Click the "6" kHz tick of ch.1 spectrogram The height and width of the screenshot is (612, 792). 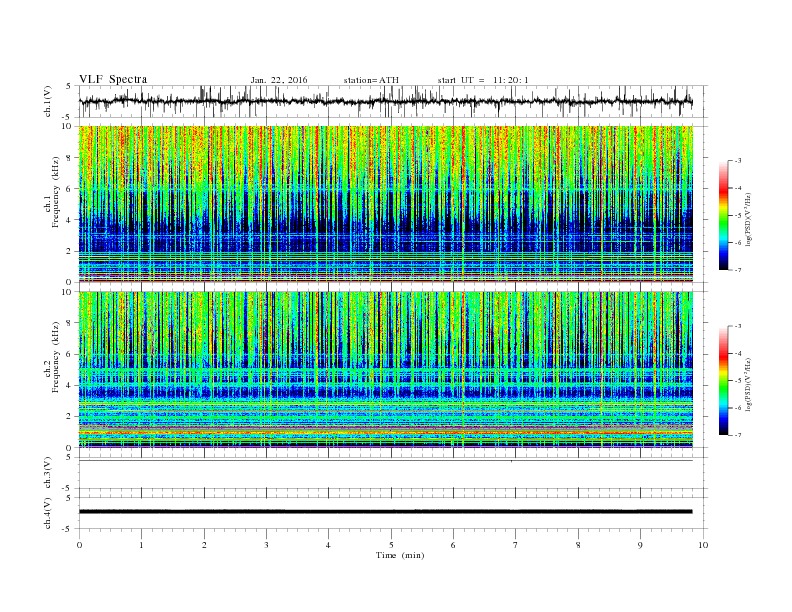click(69, 189)
